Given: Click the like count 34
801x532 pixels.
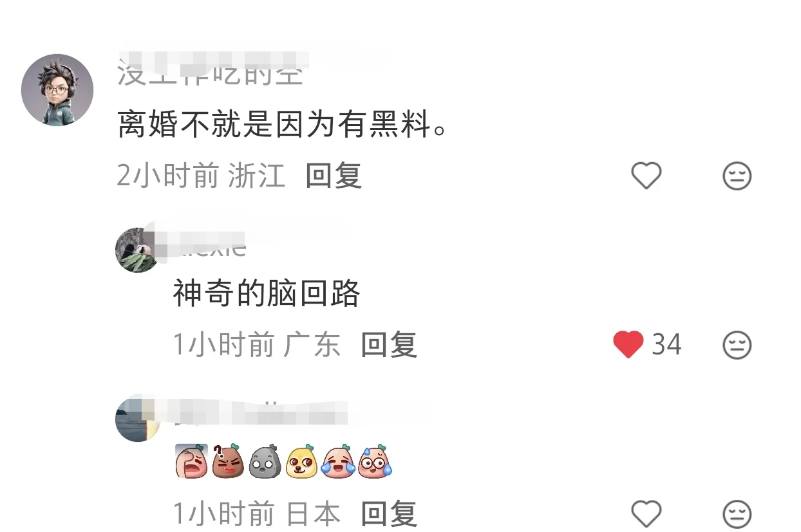Looking at the screenshot, I should click(666, 345).
